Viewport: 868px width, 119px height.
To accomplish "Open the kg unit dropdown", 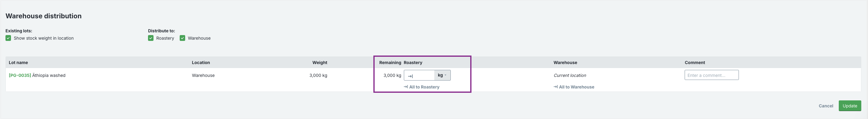I will 442,75.
